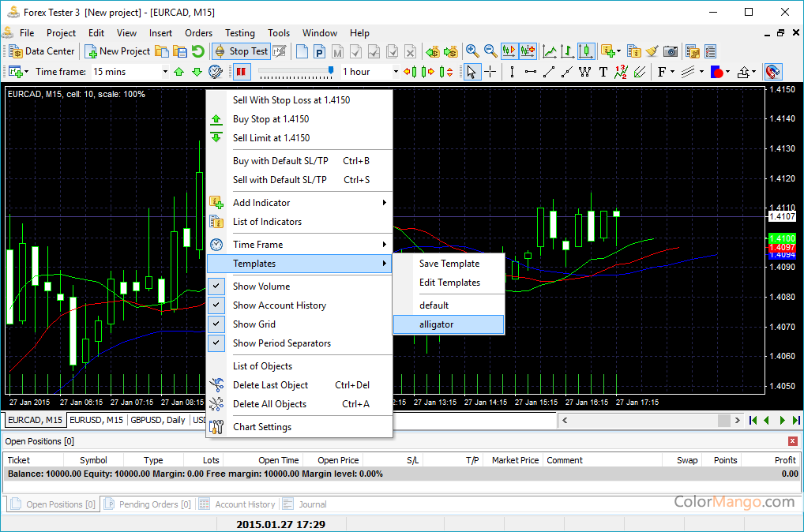Take a chart screenshot with camera icon

(x=671, y=51)
